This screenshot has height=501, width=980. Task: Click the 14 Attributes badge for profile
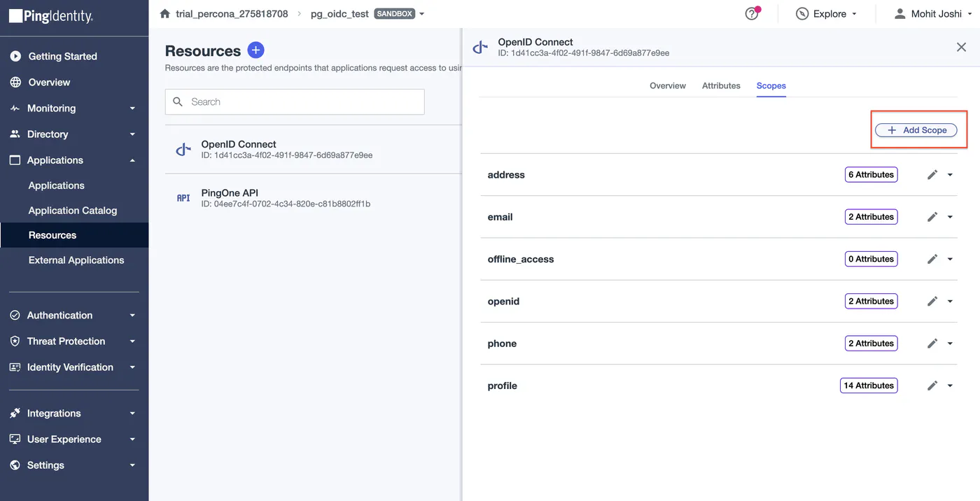tap(869, 386)
